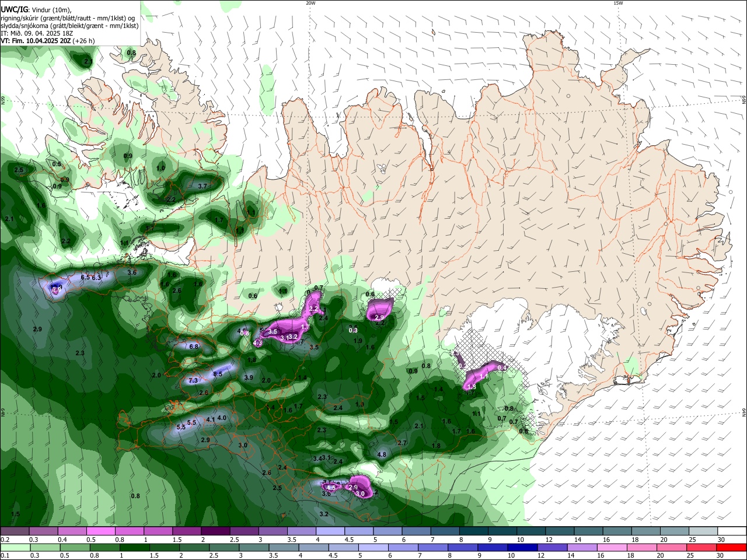Click the gray-blue rain swatch 3.5 to 4

284,548
